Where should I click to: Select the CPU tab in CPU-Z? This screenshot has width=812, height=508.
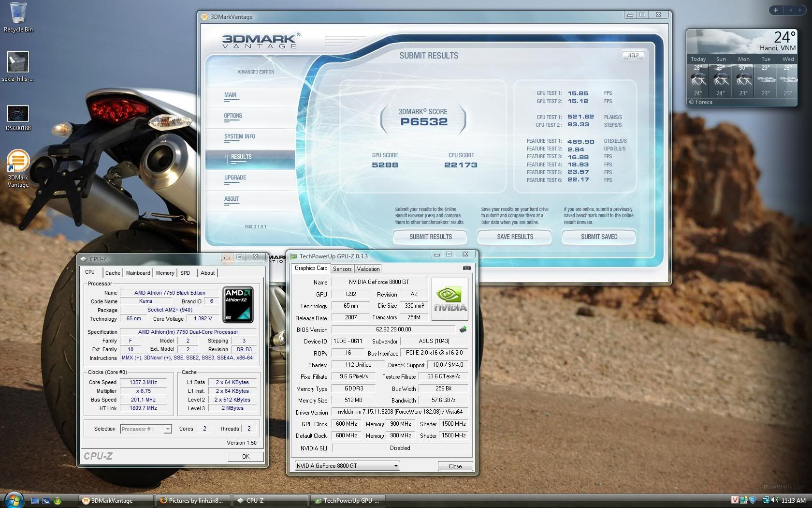tap(90, 272)
